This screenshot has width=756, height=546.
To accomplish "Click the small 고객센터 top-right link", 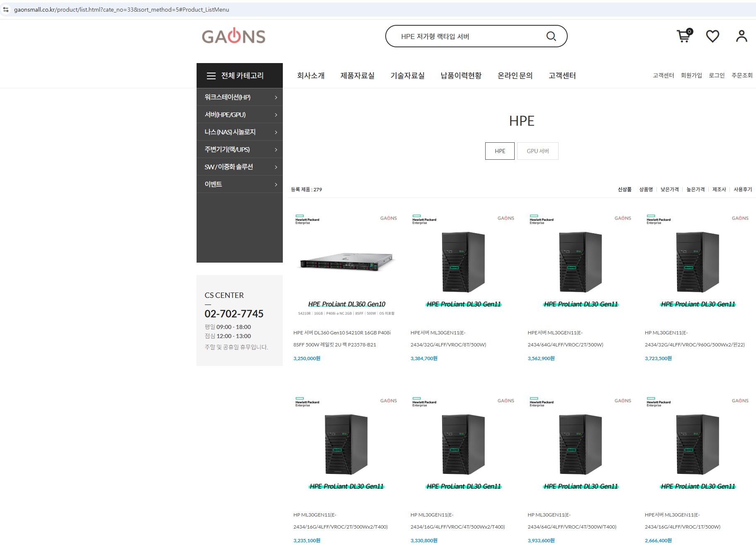I will (x=663, y=75).
